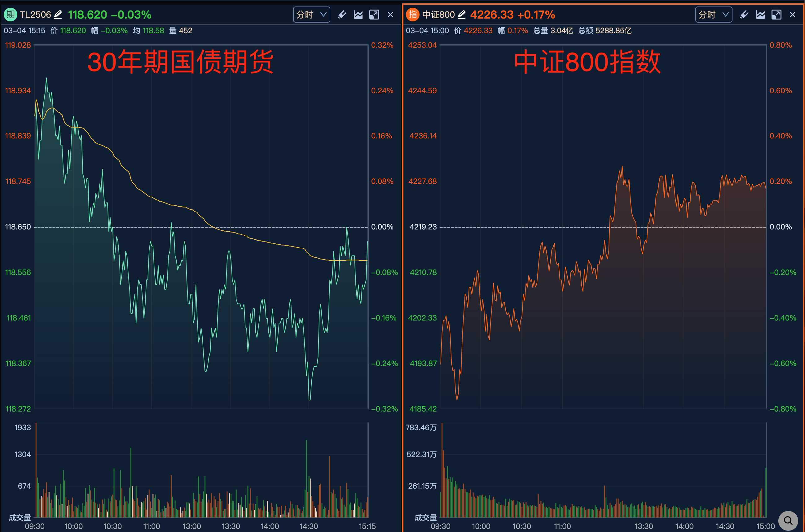This screenshot has width=805, height=532.
Task: Open the 分时 timeframe dropdown on TL2506 chart
Action: tap(311, 15)
